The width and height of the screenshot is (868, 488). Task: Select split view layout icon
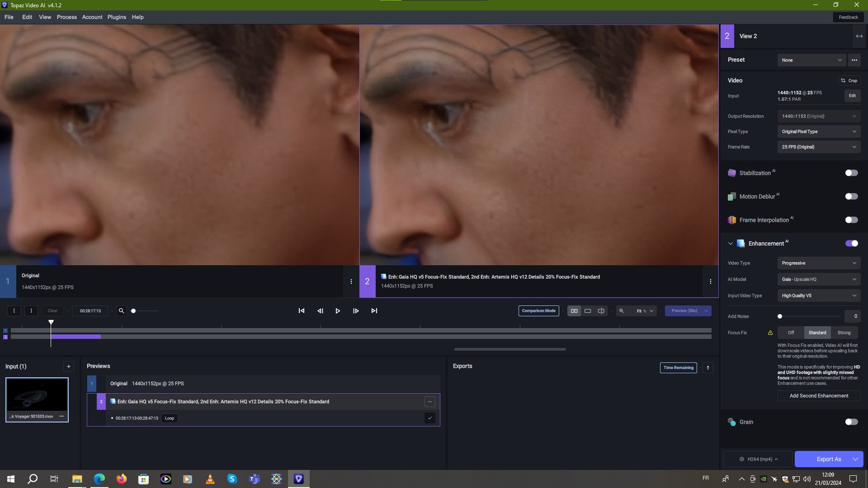601,311
